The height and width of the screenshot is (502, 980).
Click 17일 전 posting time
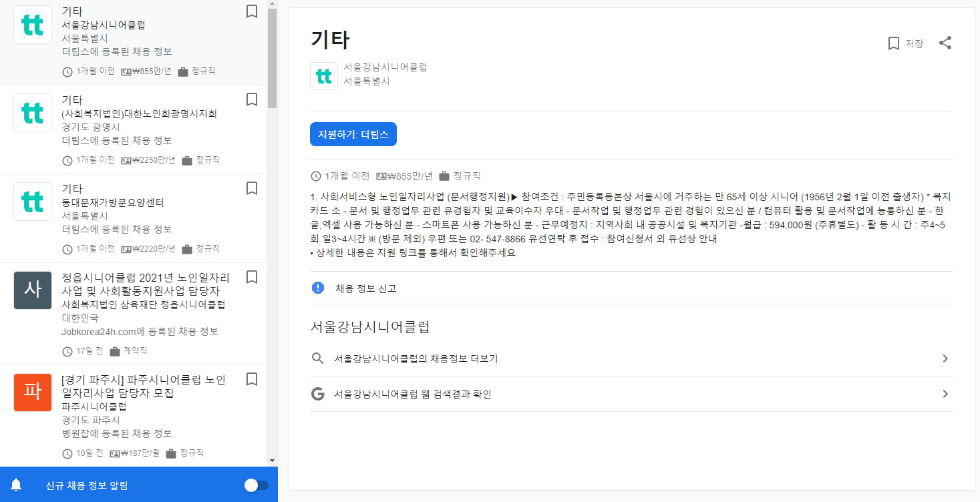click(x=90, y=351)
